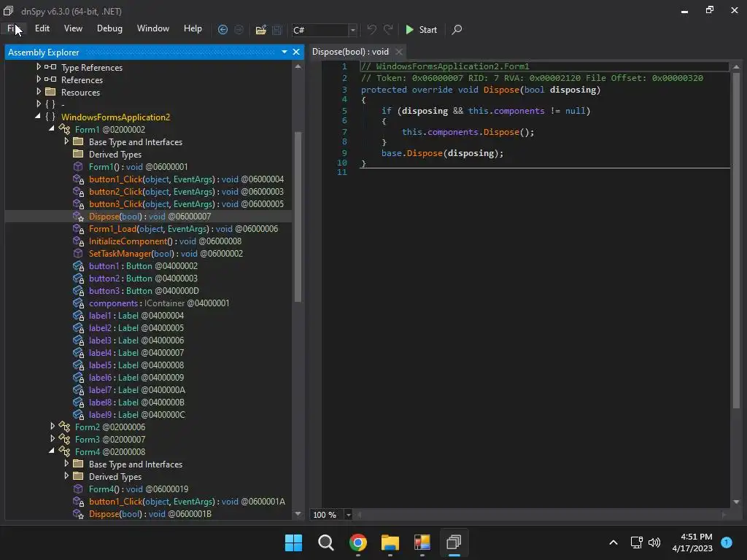The width and height of the screenshot is (747, 560).
Task: Open the Help menu
Action: [x=193, y=28]
